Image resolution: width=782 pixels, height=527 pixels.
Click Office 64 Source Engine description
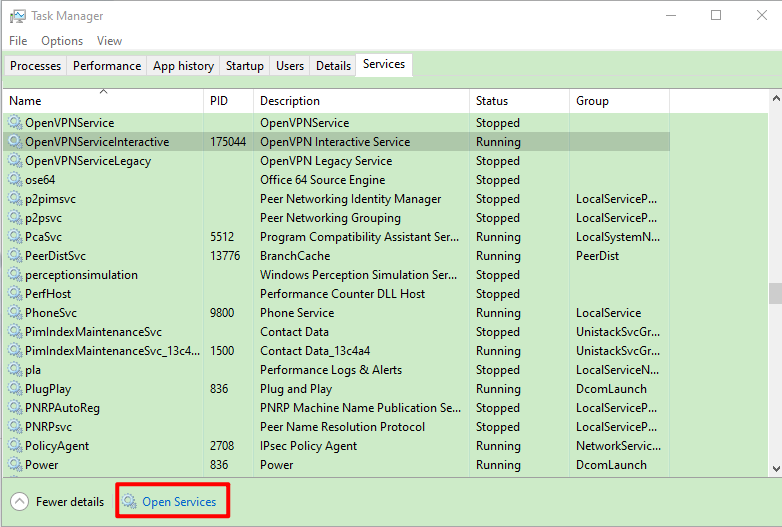323,179
